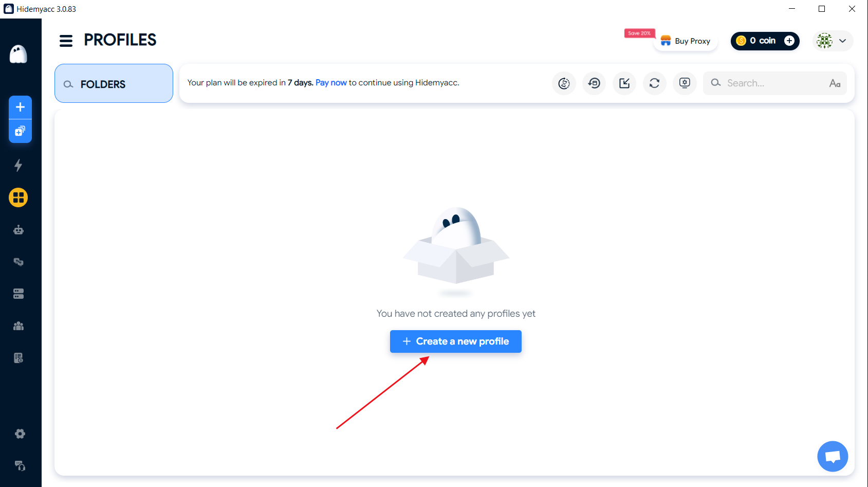The image size is (868, 487).
Task: Click the Create a new profile button
Action: click(x=455, y=341)
